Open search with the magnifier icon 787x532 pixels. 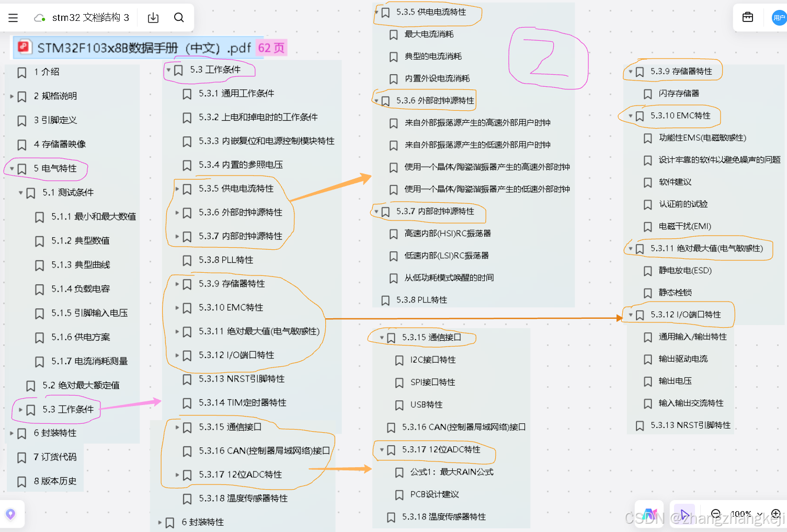click(x=179, y=18)
